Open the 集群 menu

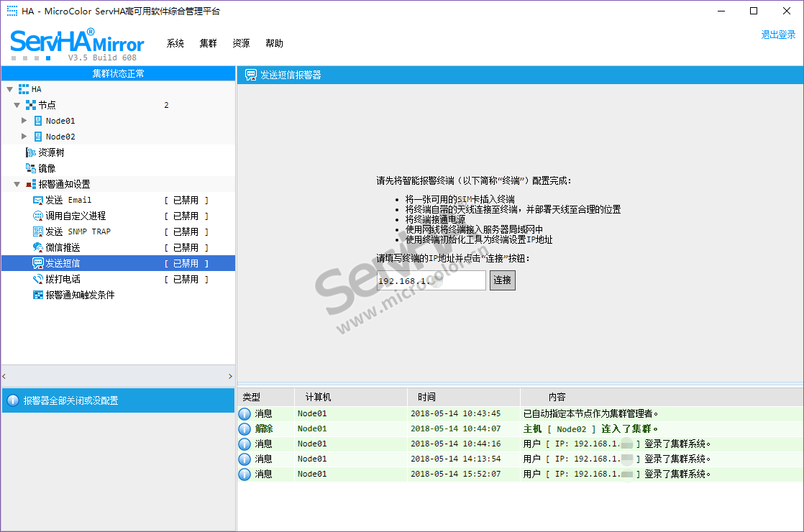209,43
